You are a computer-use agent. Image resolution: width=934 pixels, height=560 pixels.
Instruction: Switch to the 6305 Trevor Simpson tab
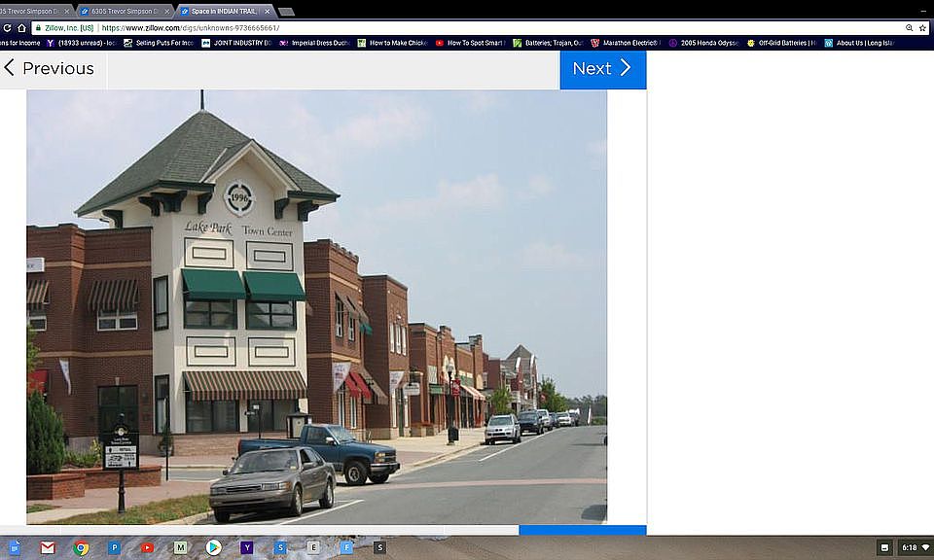(x=122, y=11)
